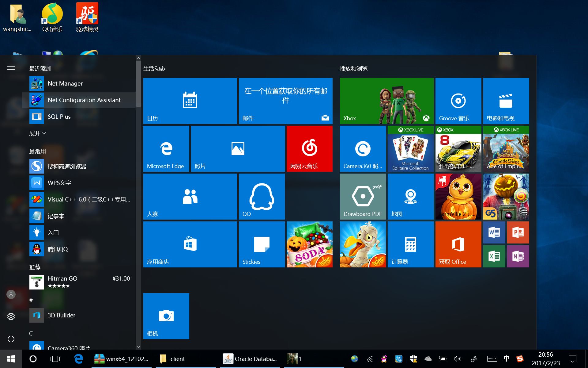Open the 相机 Camera tile

pyautogui.click(x=166, y=316)
